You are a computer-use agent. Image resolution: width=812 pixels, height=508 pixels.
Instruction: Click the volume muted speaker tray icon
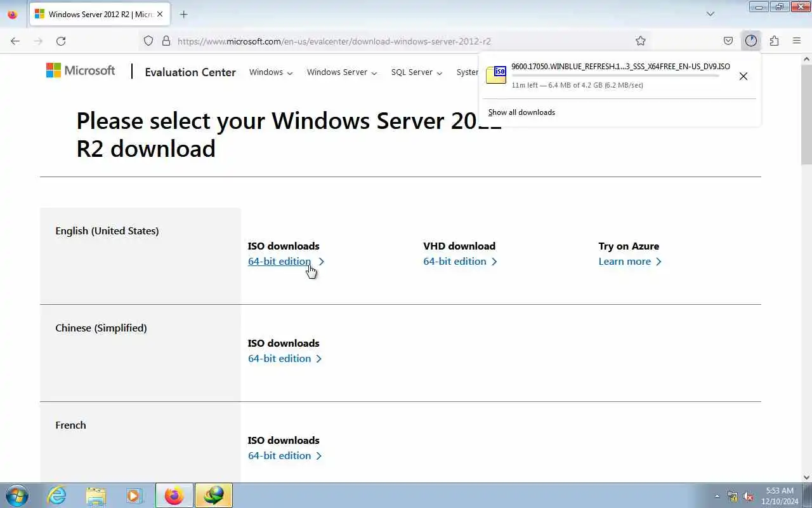[748, 497]
